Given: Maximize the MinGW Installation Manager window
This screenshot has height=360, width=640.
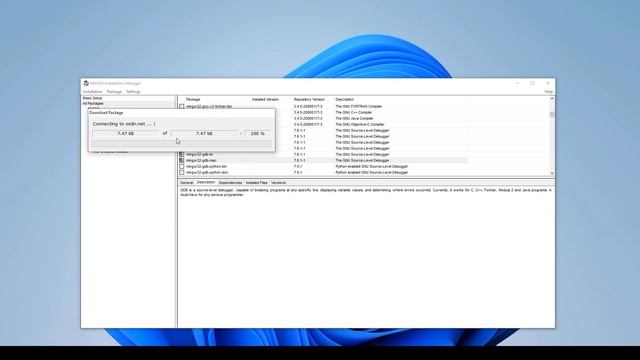Looking at the screenshot, I should (x=532, y=83).
